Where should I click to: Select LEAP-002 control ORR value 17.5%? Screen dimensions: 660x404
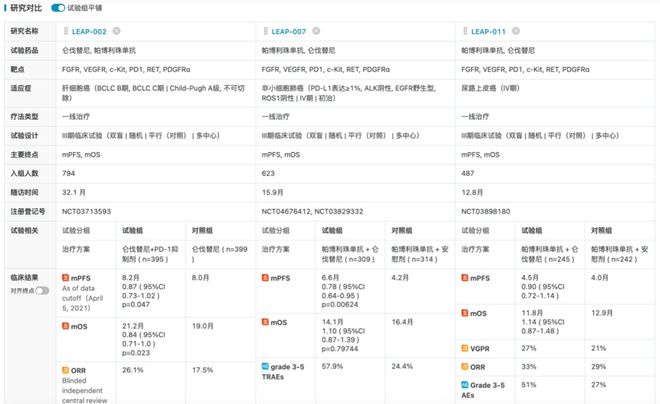coord(202,370)
